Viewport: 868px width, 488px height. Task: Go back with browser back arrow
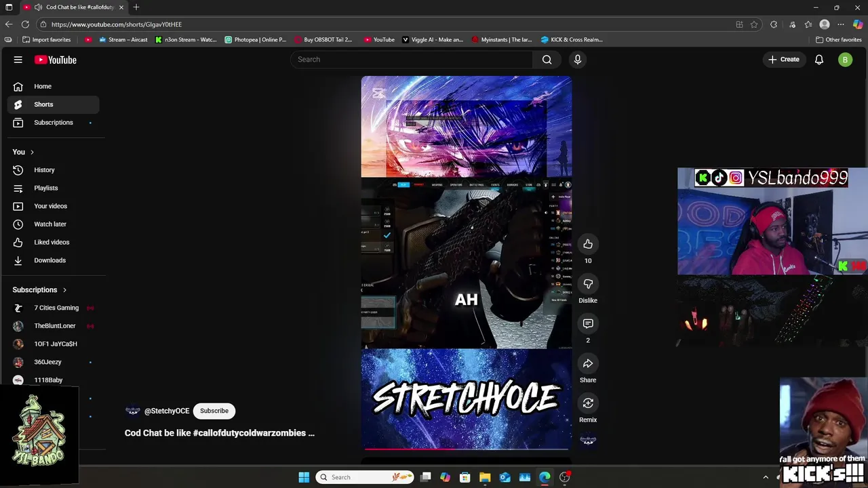point(8,24)
